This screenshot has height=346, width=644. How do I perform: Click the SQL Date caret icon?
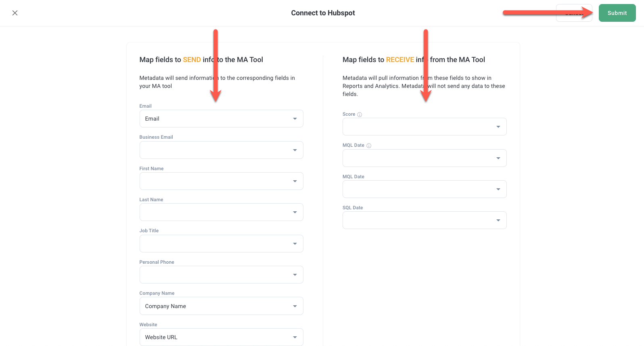(x=498, y=220)
